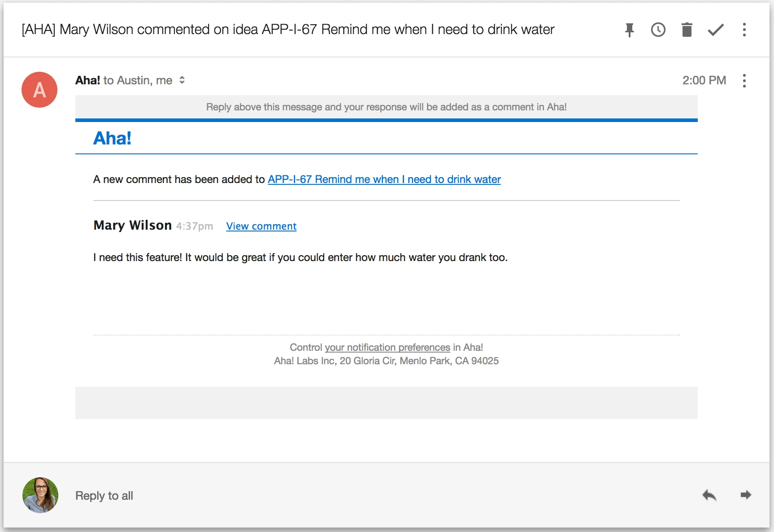The width and height of the screenshot is (774, 532).
Task: Click the user profile photo thumbnail
Action: pos(40,495)
